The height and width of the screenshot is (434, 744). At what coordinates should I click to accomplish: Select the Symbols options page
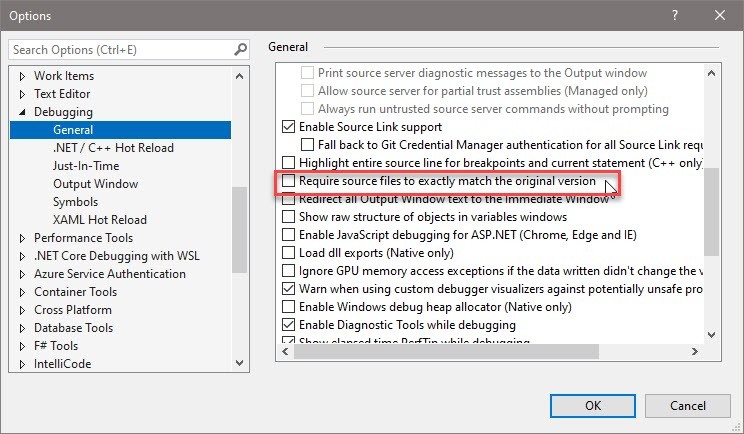[x=76, y=202]
